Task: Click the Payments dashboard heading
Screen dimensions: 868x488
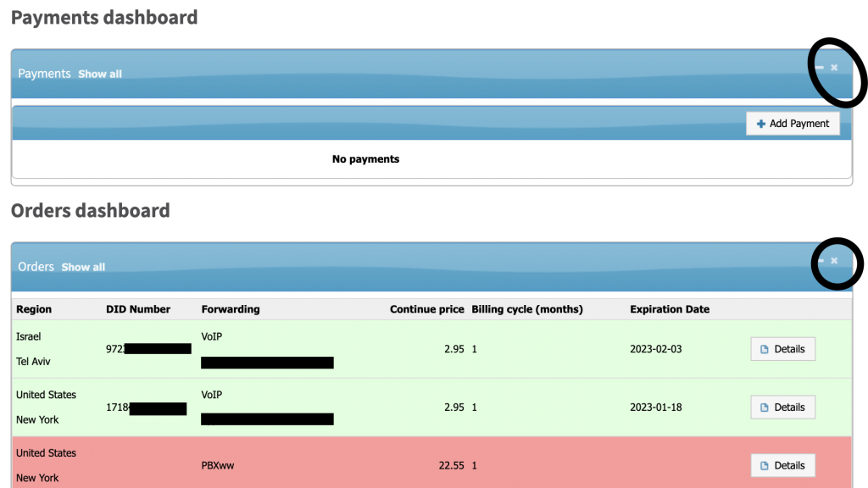Action: coord(104,18)
